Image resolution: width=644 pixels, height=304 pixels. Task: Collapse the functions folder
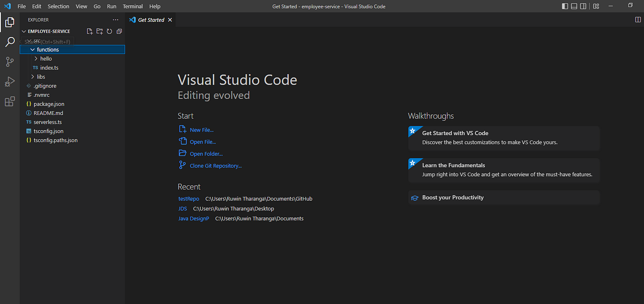(x=72, y=49)
